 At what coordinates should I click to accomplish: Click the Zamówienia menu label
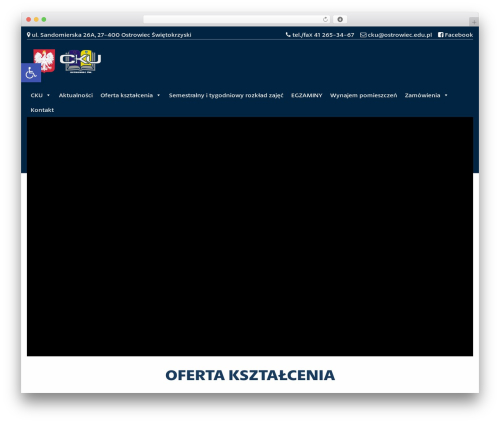click(422, 95)
